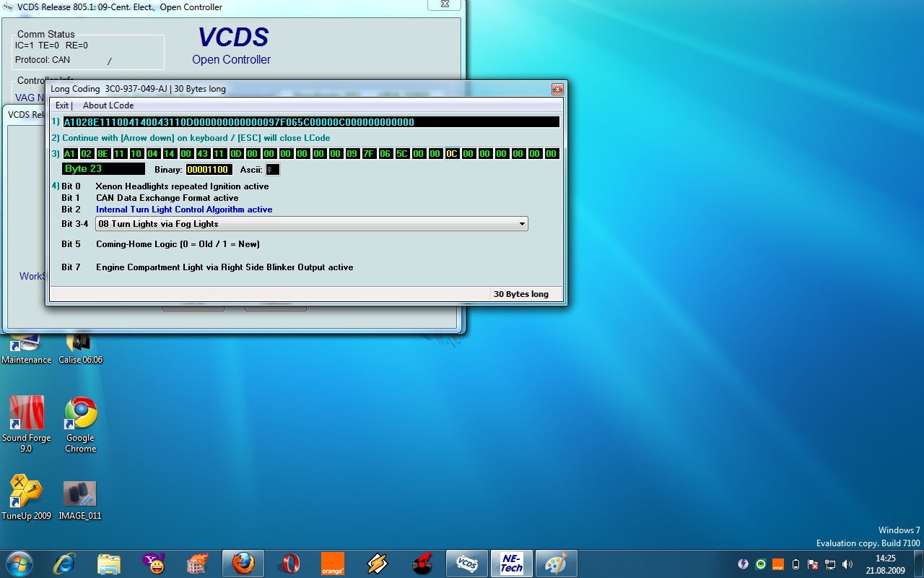Select byte cell 04

pyautogui.click(x=153, y=154)
